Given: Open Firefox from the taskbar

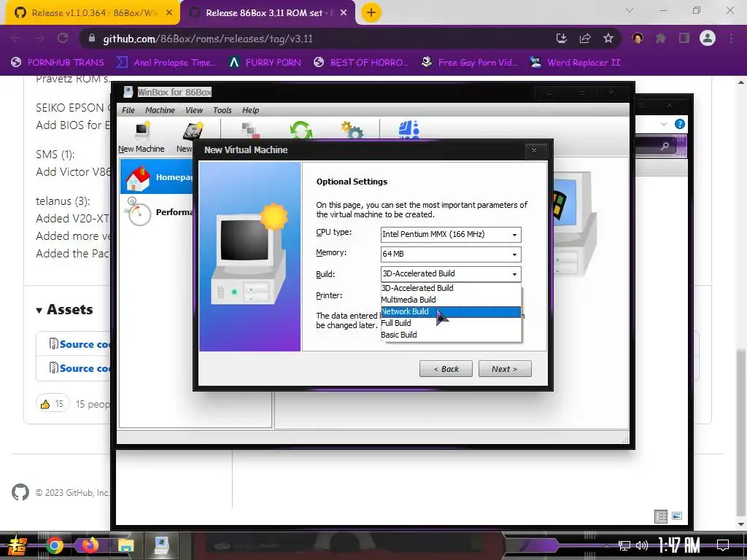Looking at the screenshot, I should (x=90, y=545).
